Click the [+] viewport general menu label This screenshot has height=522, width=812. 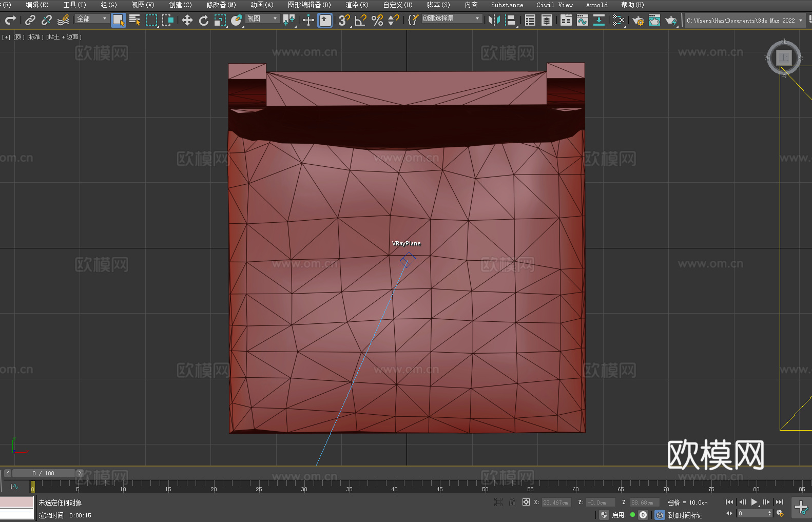point(6,37)
